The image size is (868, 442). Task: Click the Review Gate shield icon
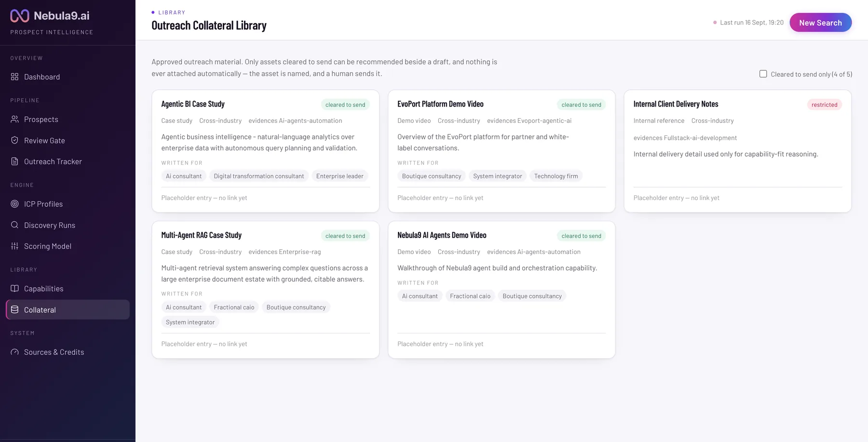pyautogui.click(x=15, y=140)
